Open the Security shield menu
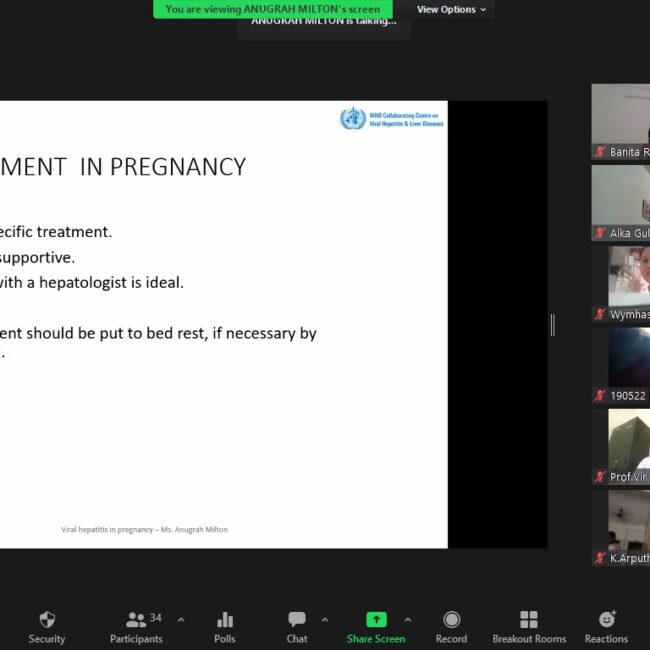The image size is (650, 650). tap(46, 626)
